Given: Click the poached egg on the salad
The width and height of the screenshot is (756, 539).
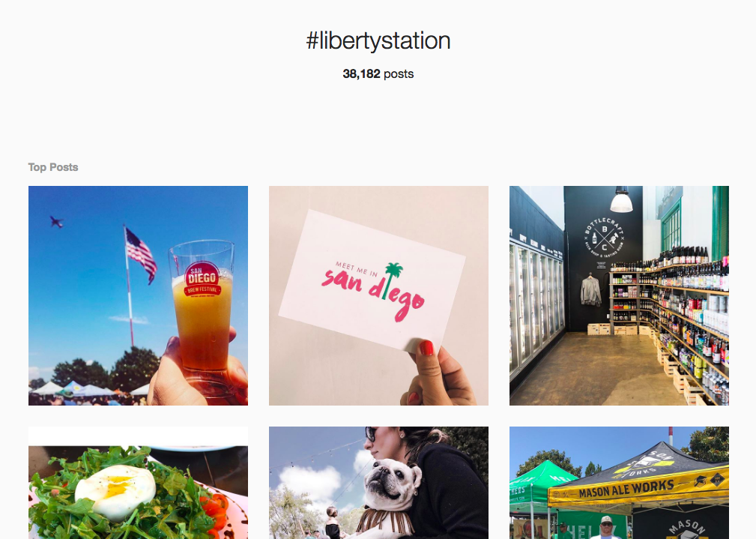Looking at the screenshot, I should coord(115,491).
